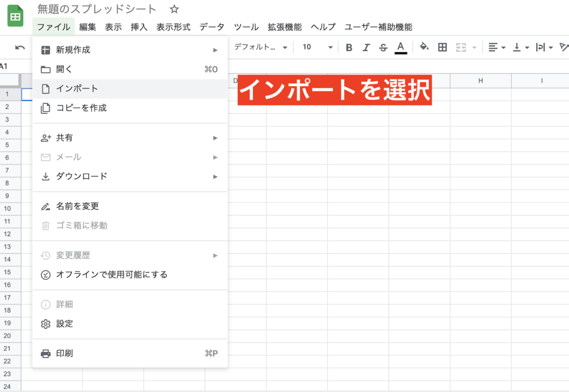Toggle italic formatting in the toolbar

pos(366,47)
